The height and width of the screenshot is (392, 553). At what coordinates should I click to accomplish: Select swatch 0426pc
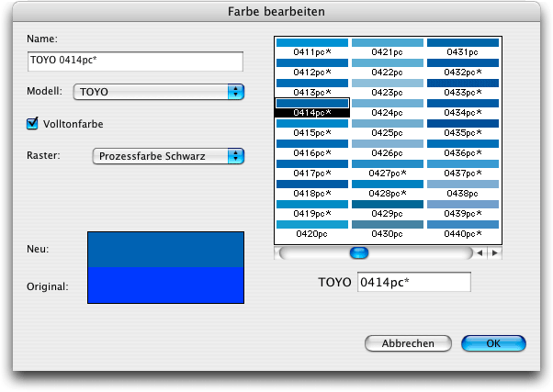388,148
